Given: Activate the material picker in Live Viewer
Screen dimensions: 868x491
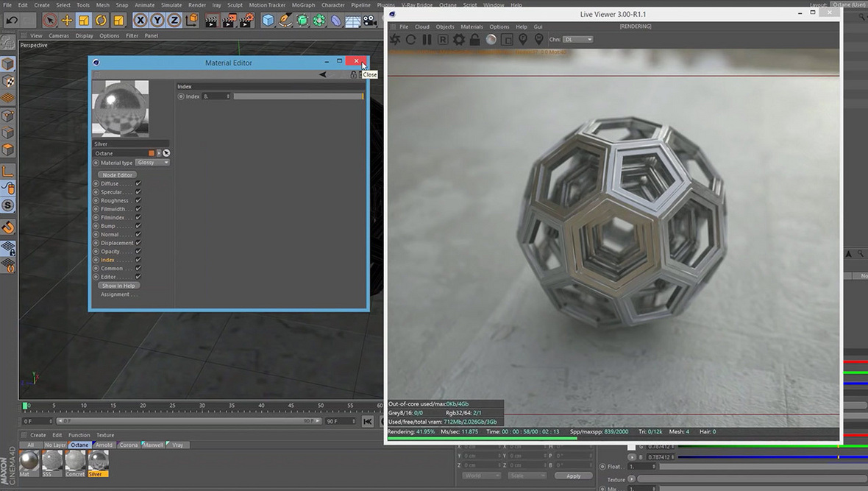Looking at the screenshot, I should click(x=539, y=40).
